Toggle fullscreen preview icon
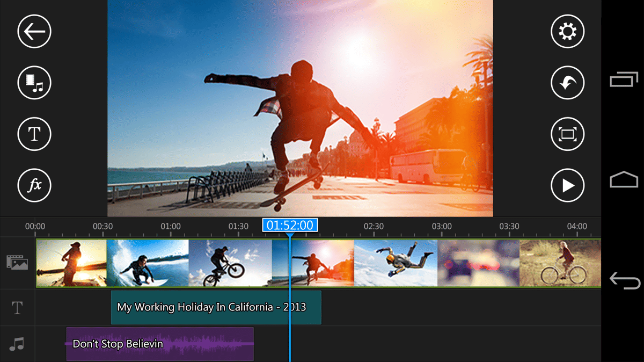The height and width of the screenshot is (362, 644). [567, 134]
